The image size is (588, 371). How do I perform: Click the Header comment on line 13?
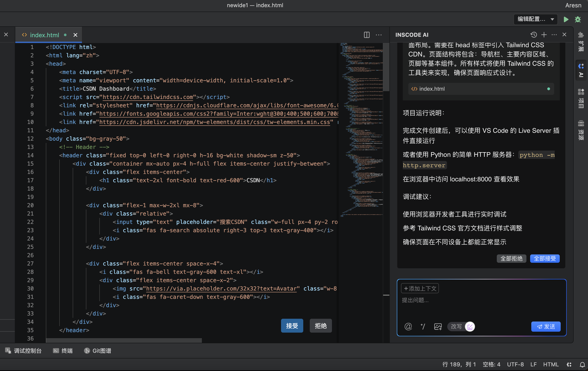[x=84, y=147]
